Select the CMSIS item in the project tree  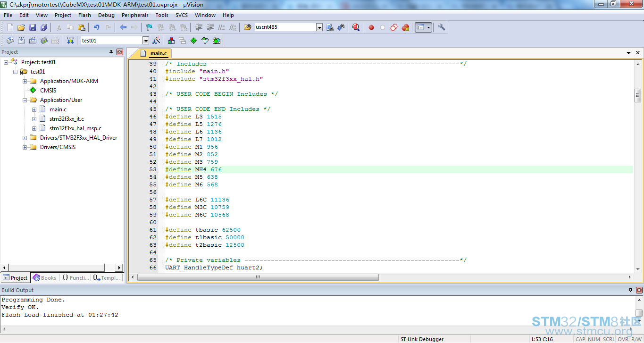tap(48, 91)
